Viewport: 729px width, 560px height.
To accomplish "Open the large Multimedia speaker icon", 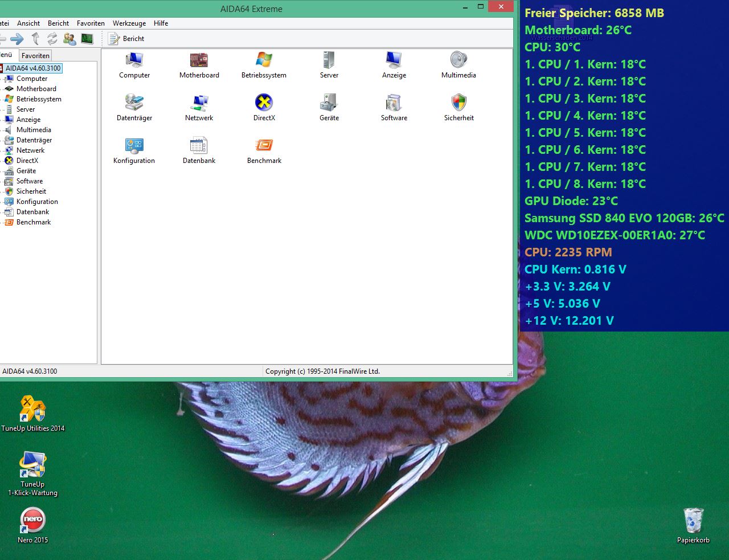I will [x=458, y=60].
